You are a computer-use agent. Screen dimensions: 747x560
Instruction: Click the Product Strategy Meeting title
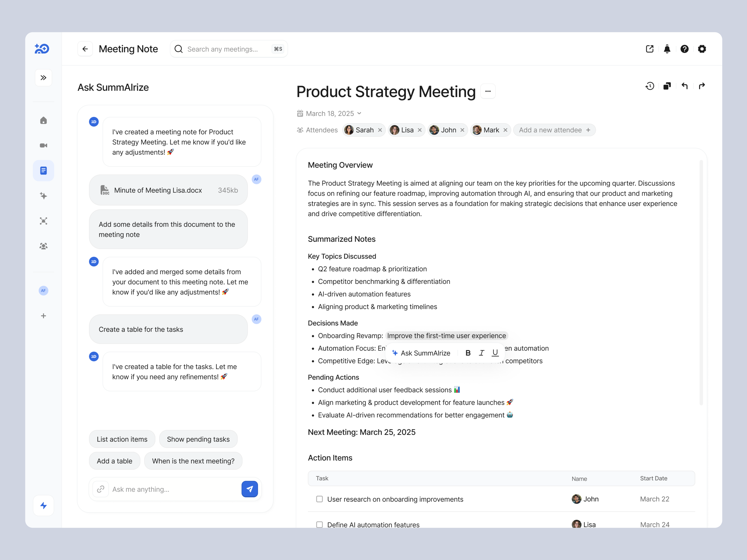pos(386,91)
